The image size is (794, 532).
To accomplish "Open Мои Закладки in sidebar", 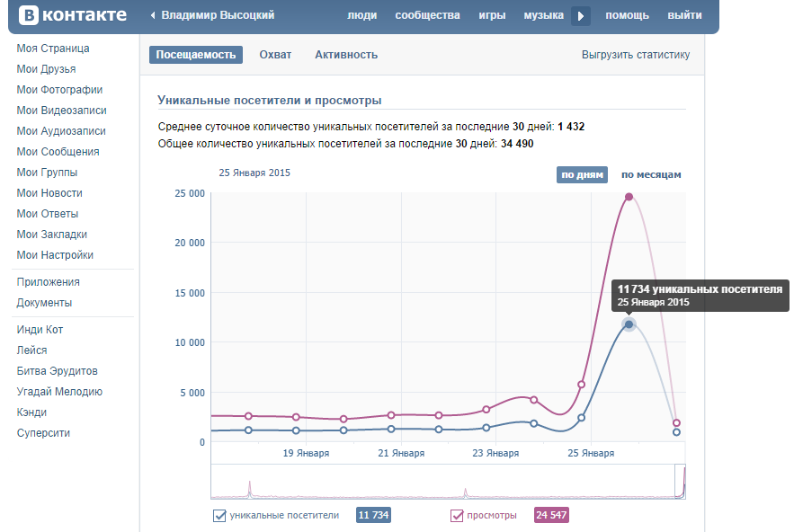I will [x=51, y=235].
